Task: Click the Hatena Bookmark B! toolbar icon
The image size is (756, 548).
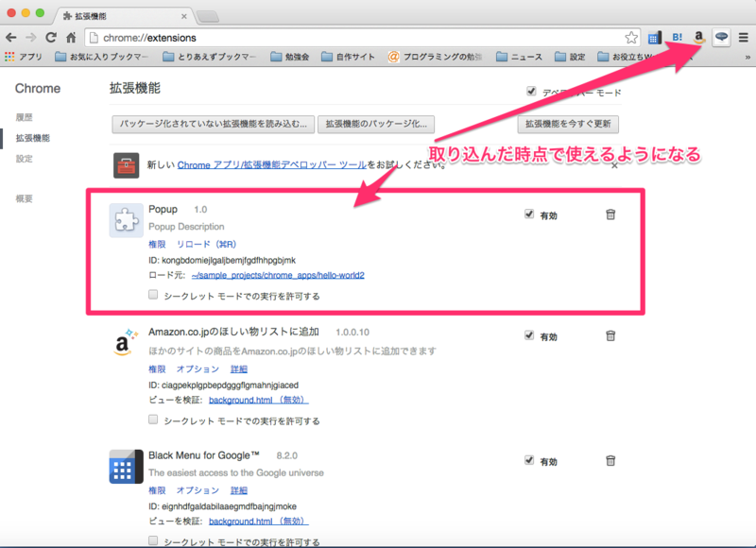Action: (678, 37)
